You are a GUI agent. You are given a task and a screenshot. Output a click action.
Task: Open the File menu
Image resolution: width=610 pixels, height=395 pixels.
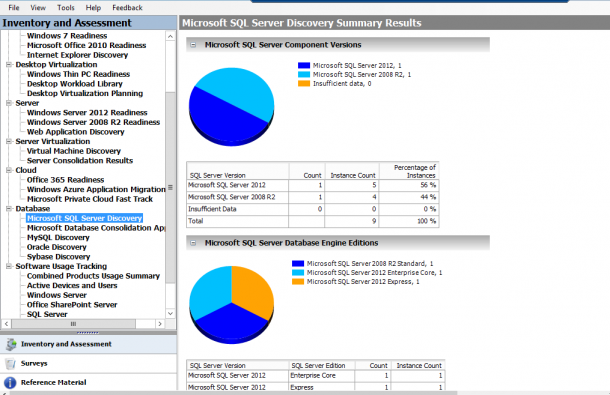(14, 7)
